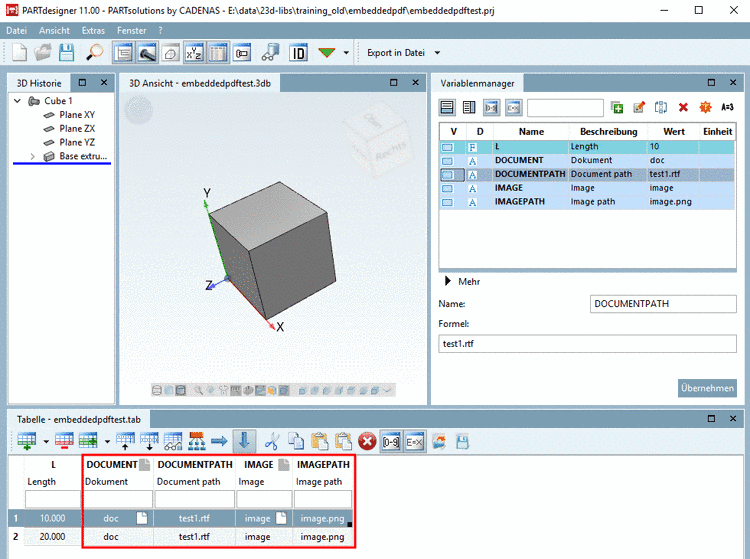Click the green triangle icon in main toolbar

point(327,53)
